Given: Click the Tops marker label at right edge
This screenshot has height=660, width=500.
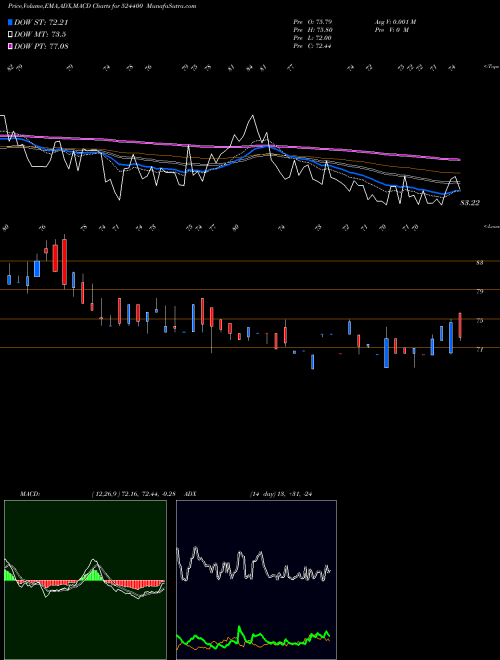Looking at the screenshot, I should tap(491, 67).
